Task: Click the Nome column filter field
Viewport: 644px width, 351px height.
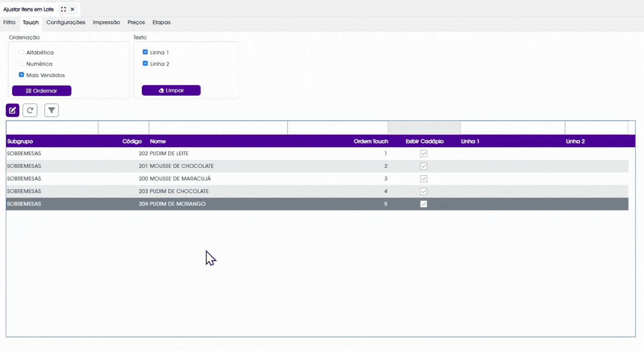Action: click(x=218, y=128)
